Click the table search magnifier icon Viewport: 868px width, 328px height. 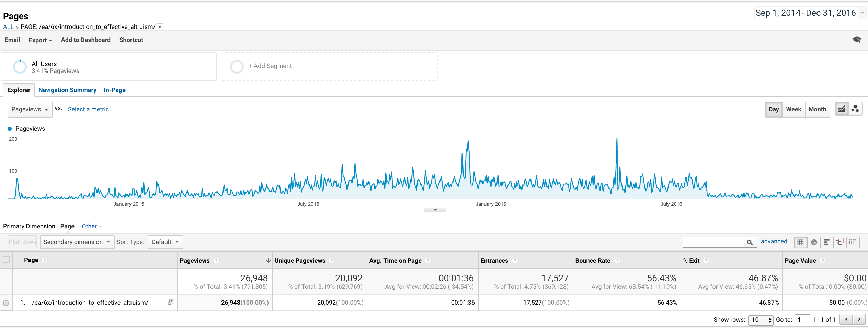[x=750, y=242]
